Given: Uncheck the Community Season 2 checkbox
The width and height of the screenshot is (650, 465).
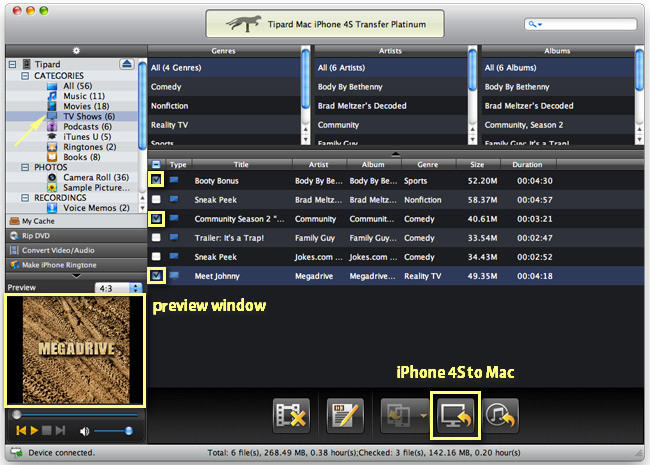Looking at the screenshot, I should coord(156,218).
